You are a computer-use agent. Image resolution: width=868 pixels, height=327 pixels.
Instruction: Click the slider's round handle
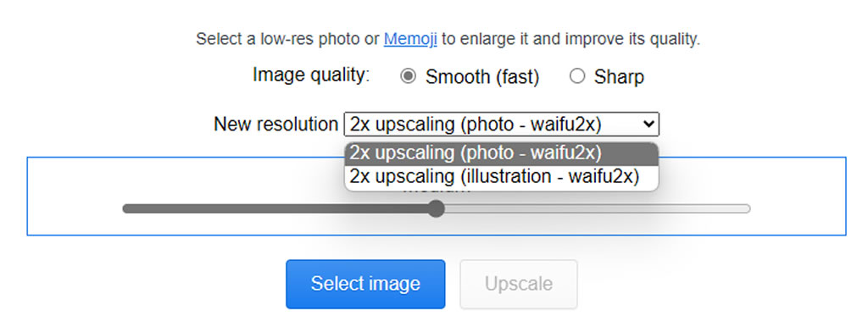(437, 208)
